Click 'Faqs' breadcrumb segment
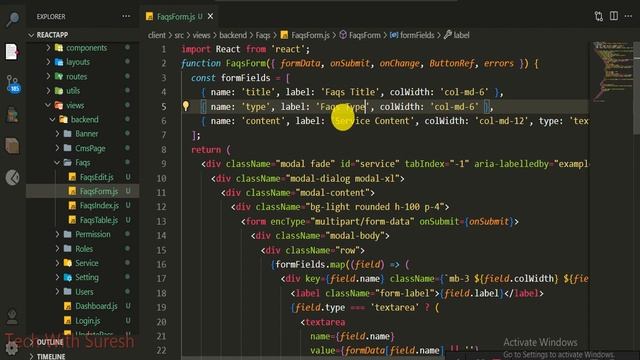 pos(263,35)
